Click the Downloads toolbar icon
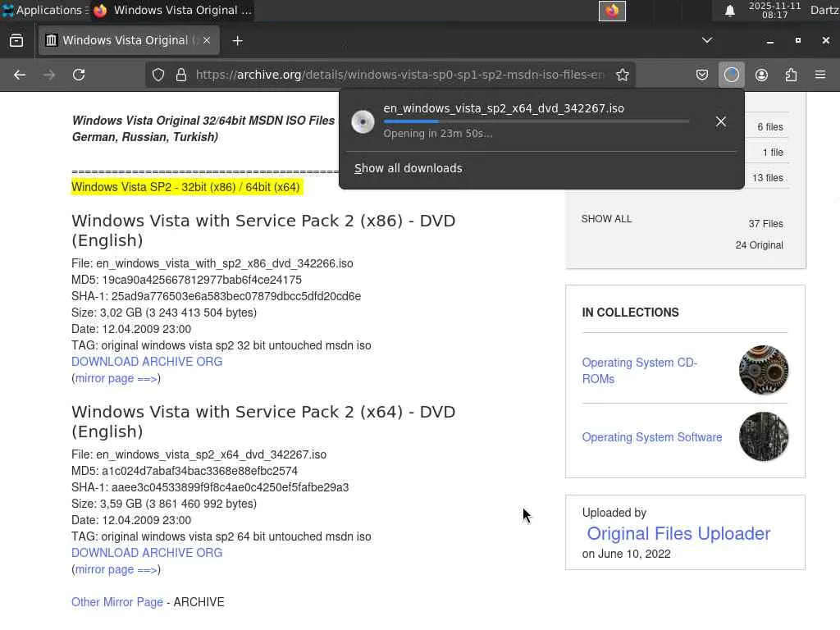Viewport: 840px width, 630px height. click(732, 75)
